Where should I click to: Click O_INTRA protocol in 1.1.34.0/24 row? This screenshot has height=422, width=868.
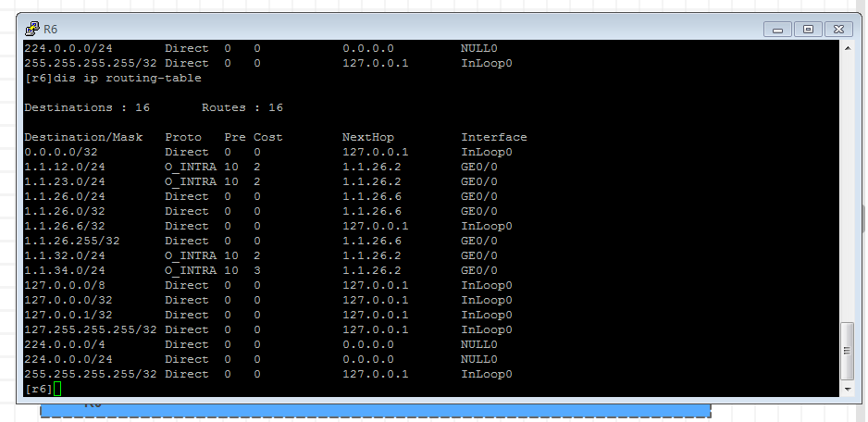191,270
